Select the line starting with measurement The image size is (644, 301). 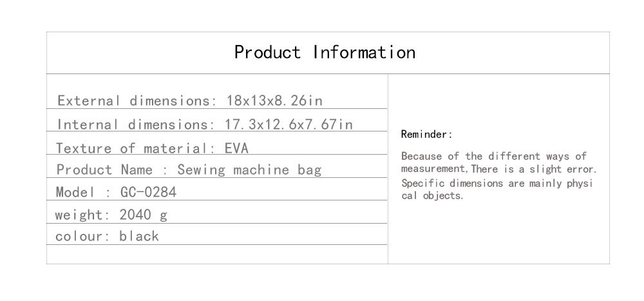click(499, 170)
